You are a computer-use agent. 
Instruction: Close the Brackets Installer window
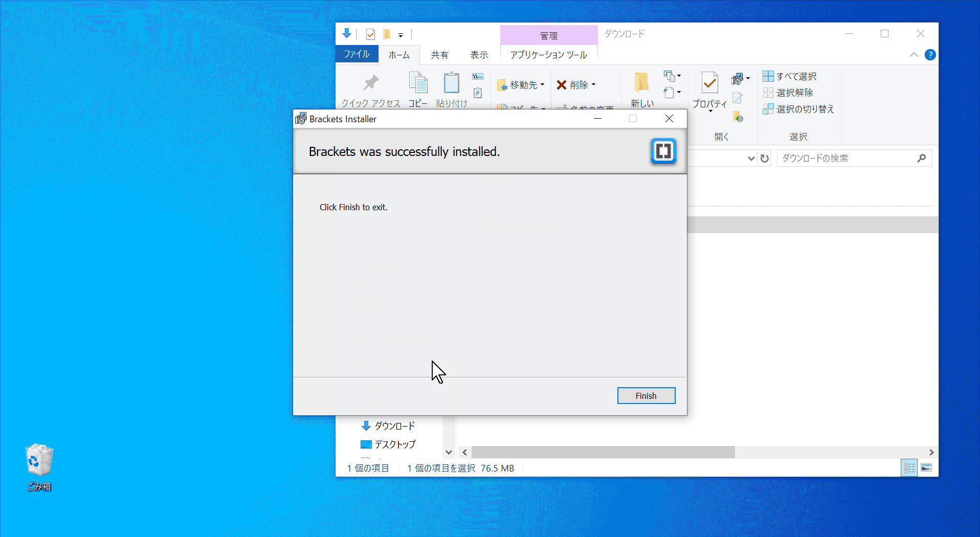669,119
